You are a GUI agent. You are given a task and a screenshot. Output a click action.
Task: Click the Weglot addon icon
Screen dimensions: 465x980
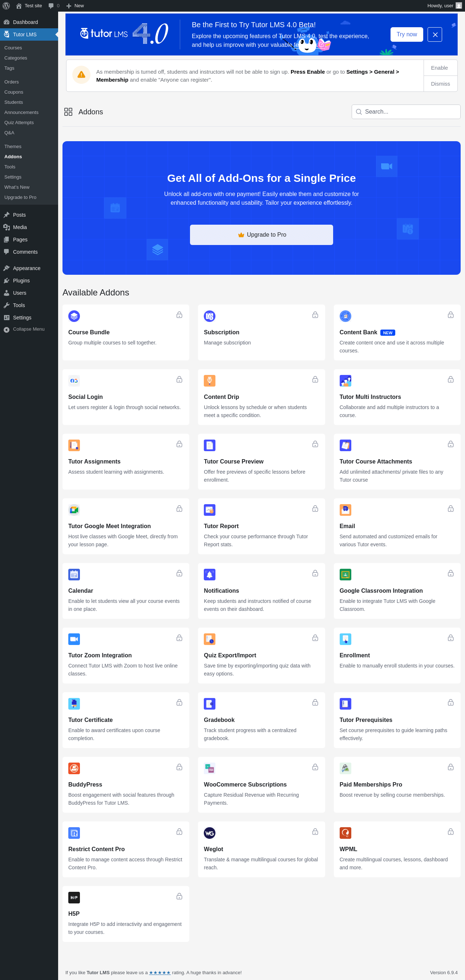(x=210, y=833)
